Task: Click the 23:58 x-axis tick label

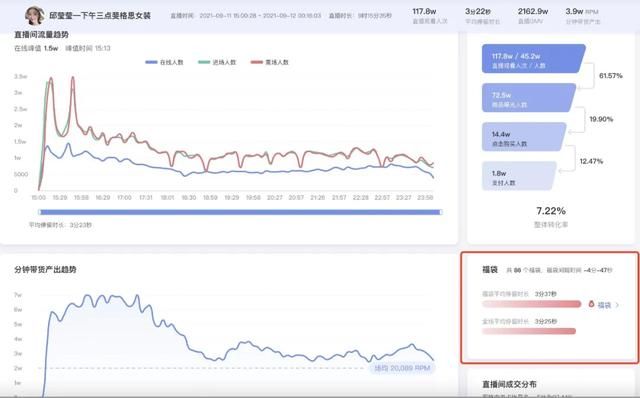Action: (x=425, y=198)
